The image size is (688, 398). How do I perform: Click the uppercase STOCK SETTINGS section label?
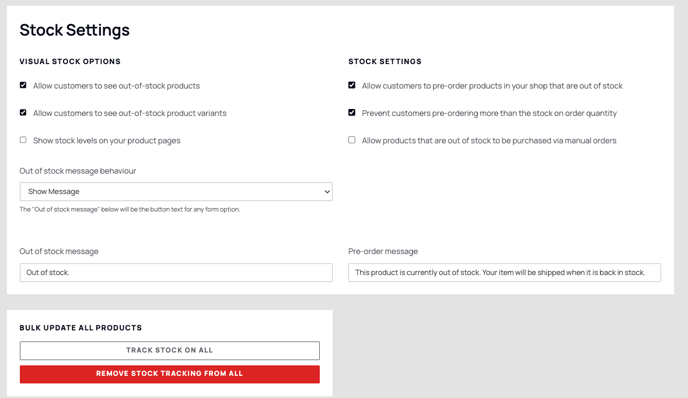pyautogui.click(x=385, y=61)
